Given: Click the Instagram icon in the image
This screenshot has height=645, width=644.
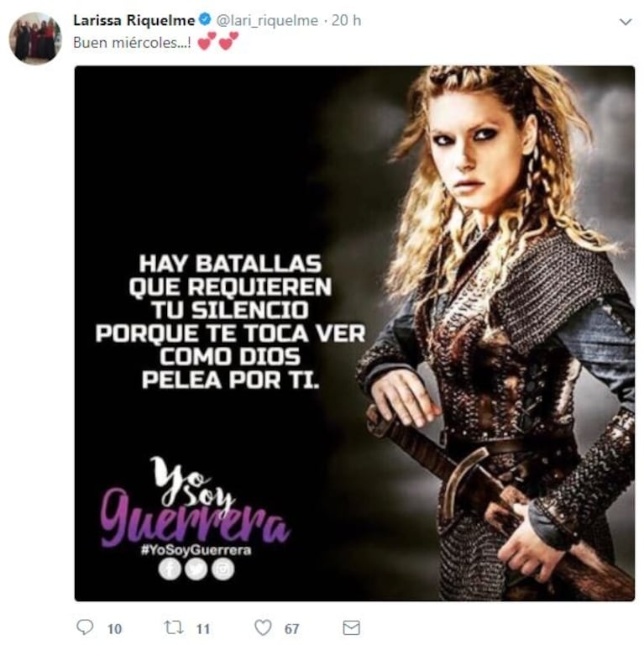Looking at the screenshot, I should pos(223,569).
